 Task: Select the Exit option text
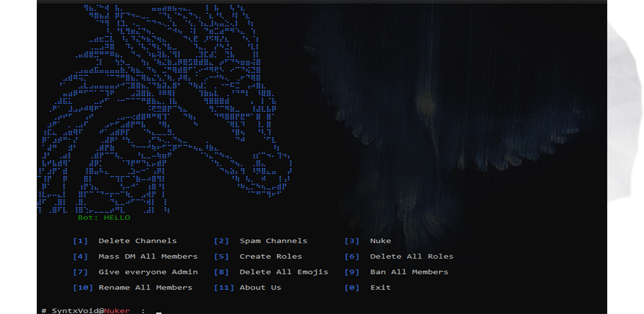pyautogui.click(x=380, y=288)
